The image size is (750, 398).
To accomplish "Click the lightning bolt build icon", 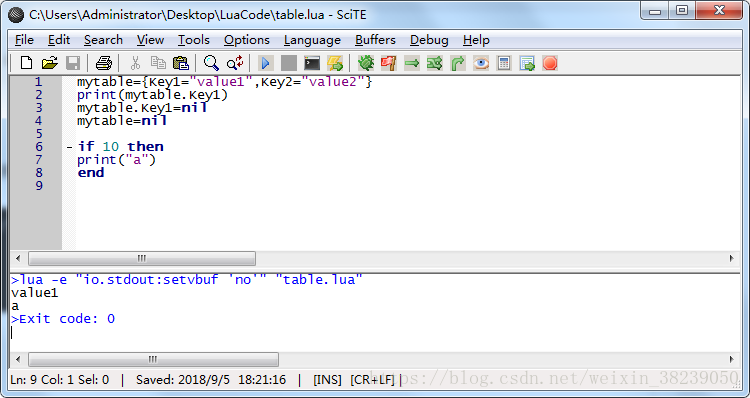I will [x=335, y=63].
